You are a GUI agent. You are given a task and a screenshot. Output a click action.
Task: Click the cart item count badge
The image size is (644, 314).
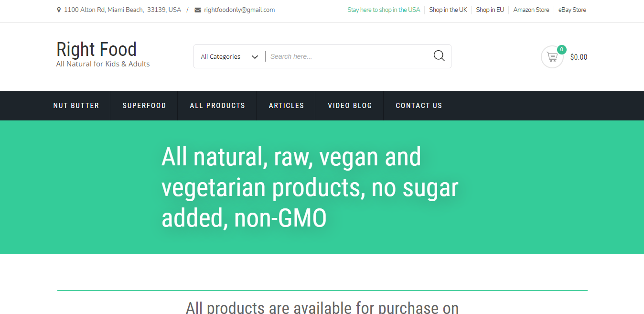[562, 49]
